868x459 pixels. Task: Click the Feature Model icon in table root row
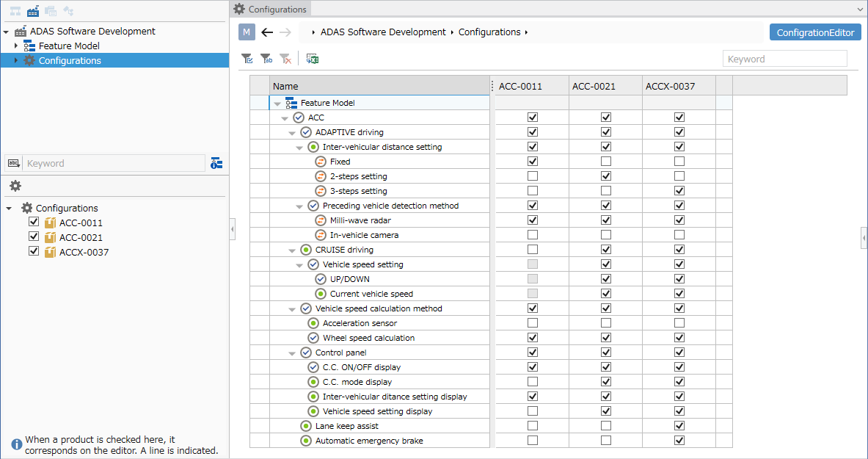tap(291, 103)
